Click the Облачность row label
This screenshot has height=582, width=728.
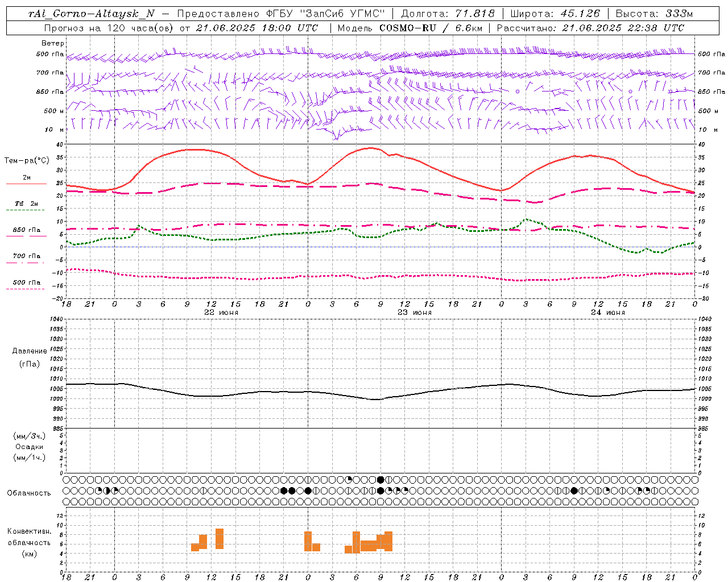(29, 493)
